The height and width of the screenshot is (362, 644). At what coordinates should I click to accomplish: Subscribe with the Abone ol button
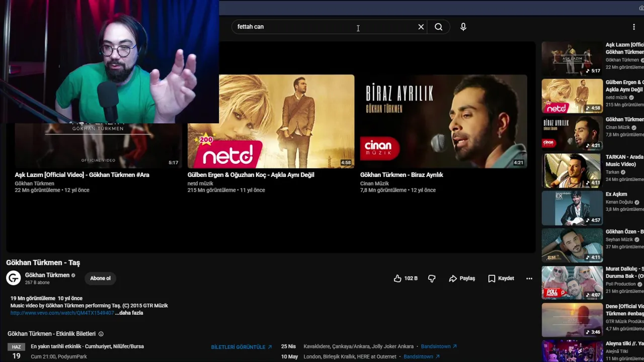100,279
